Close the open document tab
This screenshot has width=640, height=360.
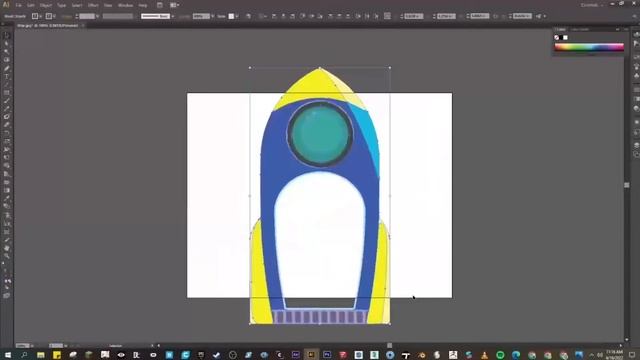83,25
